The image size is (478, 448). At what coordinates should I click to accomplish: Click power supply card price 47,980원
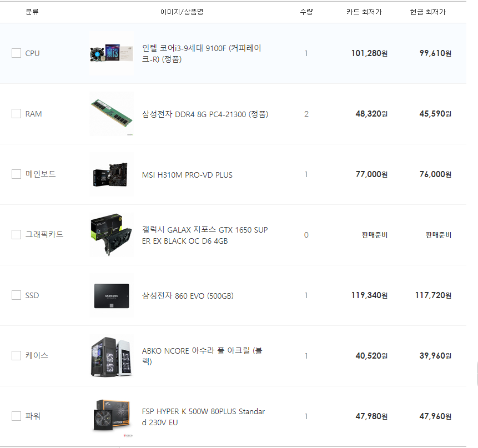[371, 416]
